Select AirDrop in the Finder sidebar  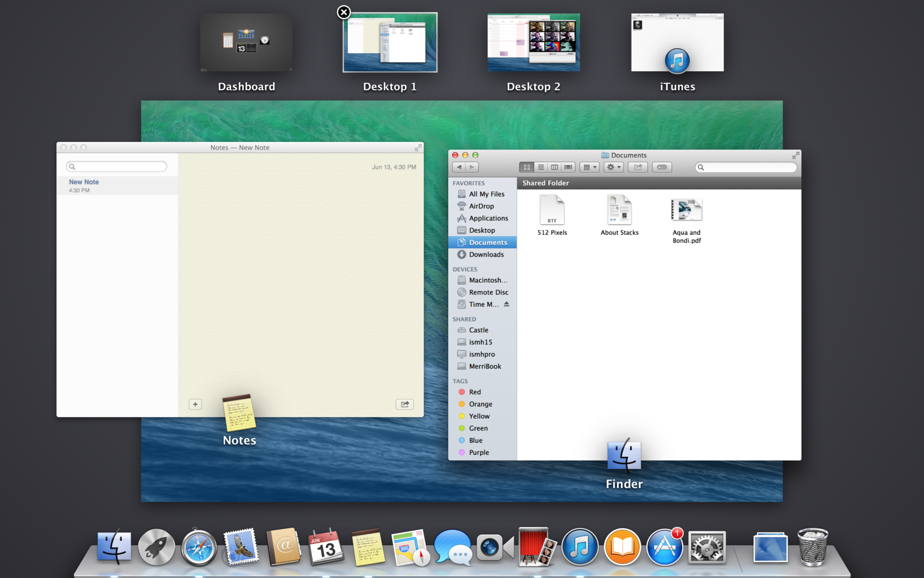click(x=482, y=206)
